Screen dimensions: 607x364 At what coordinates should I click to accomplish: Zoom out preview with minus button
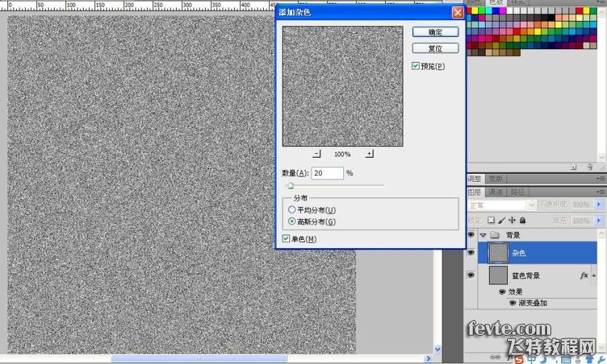317,154
